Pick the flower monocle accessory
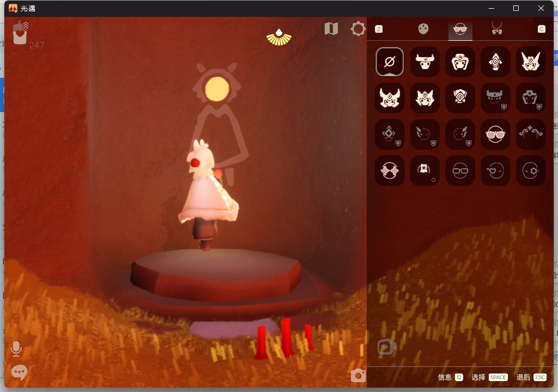 (x=531, y=170)
